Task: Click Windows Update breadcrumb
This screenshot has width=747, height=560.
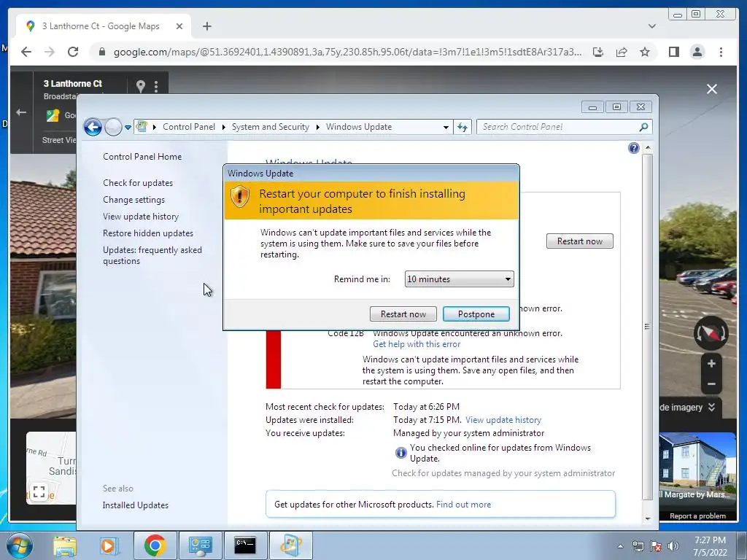Action: (359, 127)
